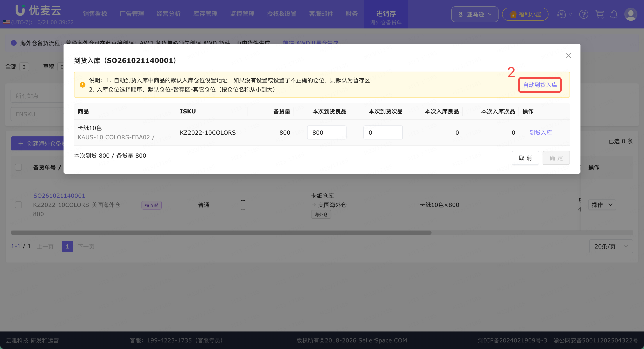Open the notifications bell icon
This screenshot has width=644, height=349.
tap(614, 14)
